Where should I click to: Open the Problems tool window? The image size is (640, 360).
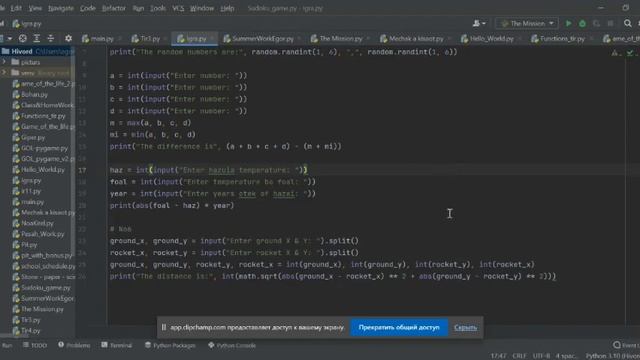pos(74,345)
